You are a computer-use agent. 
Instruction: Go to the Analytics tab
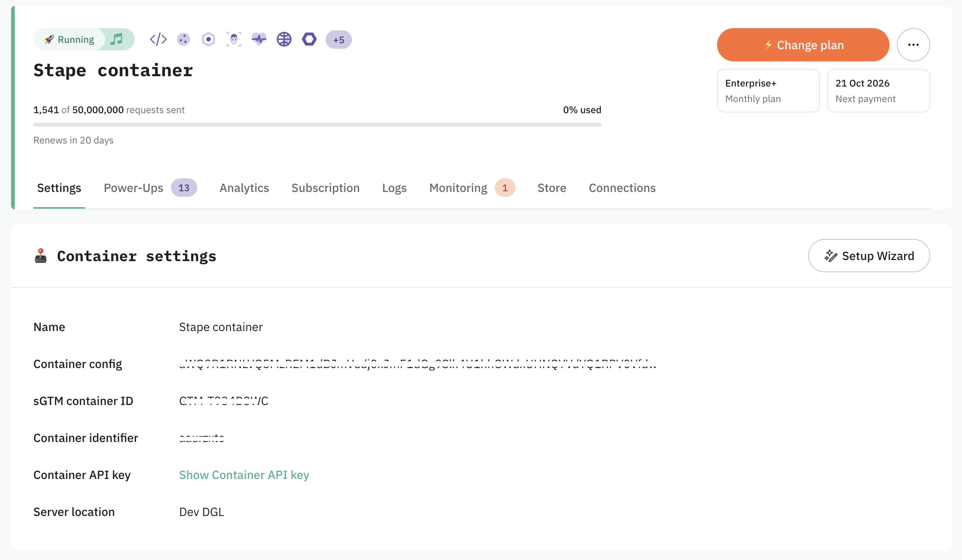[244, 188]
